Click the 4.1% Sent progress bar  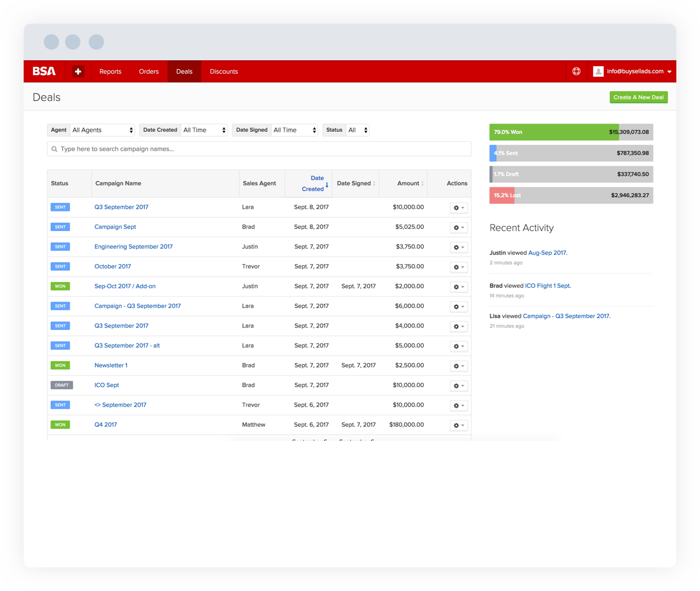coord(571,153)
